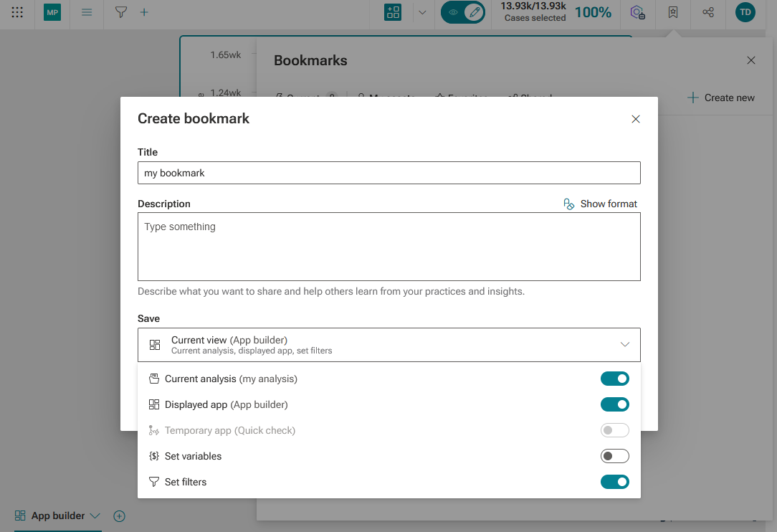Click the 1.65wk axis label

click(x=226, y=55)
